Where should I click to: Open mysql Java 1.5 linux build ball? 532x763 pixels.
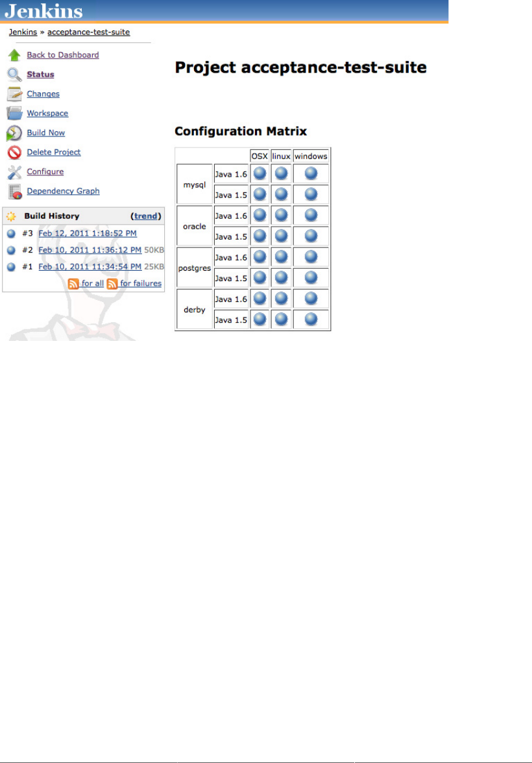coord(281,194)
